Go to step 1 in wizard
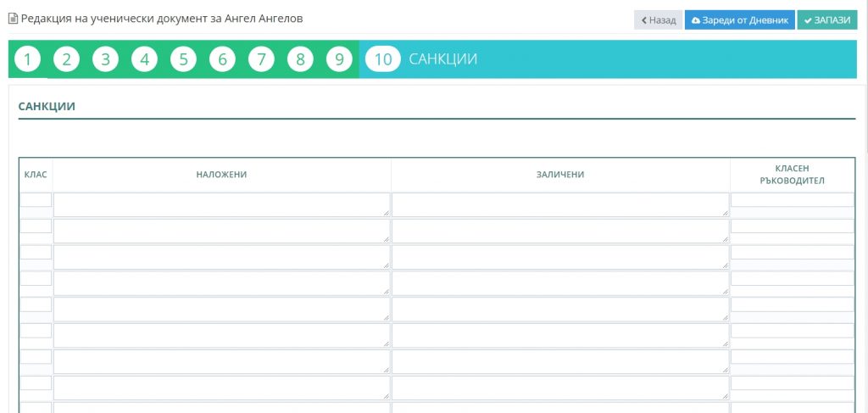Image resolution: width=868 pixels, height=413 pixels. [27, 59]
